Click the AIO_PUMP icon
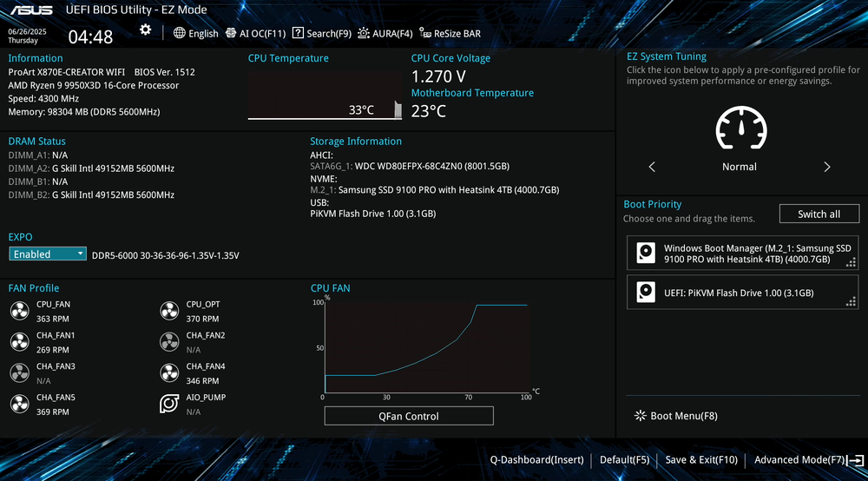868x481 pixels. coord(169,404)
